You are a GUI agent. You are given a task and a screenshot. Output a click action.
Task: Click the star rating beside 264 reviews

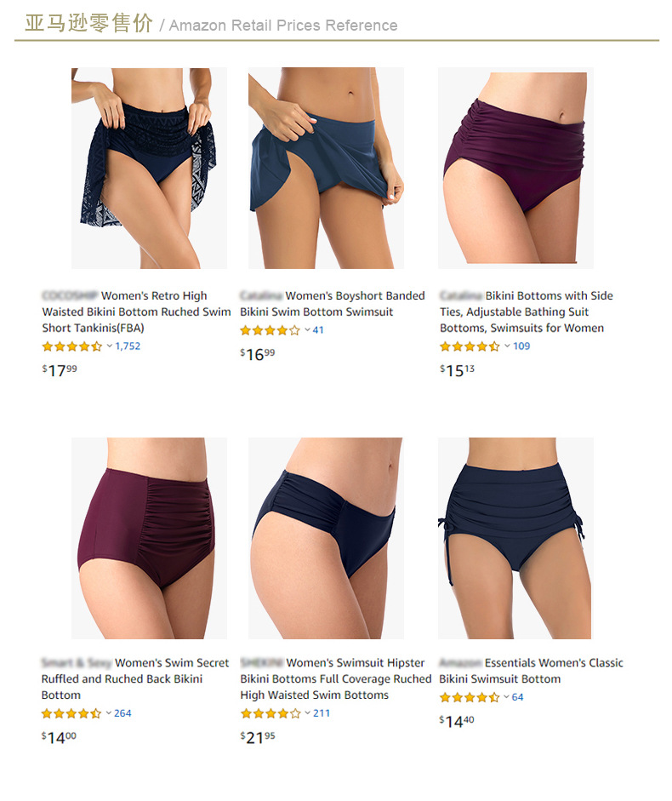[x=71, y=713]
